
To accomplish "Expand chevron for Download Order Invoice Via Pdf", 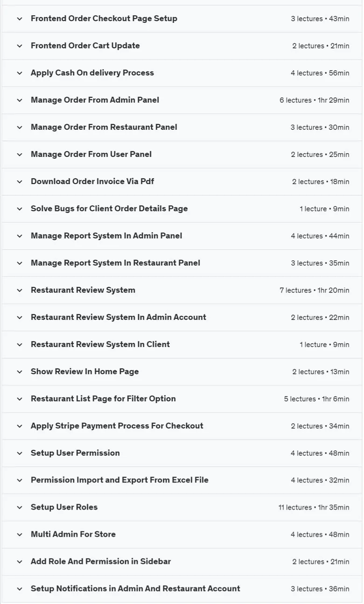I will tap(19, 181).
